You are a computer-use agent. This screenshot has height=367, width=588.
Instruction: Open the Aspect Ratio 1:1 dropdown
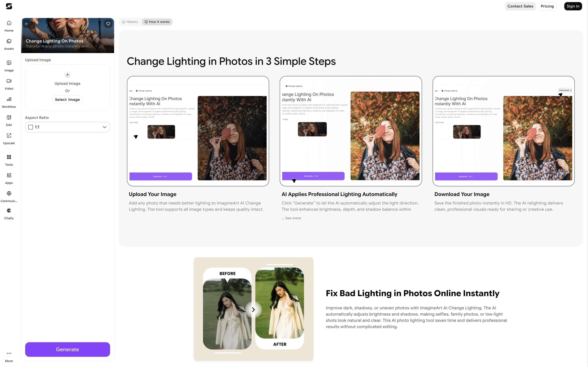(x=67, y=127)
